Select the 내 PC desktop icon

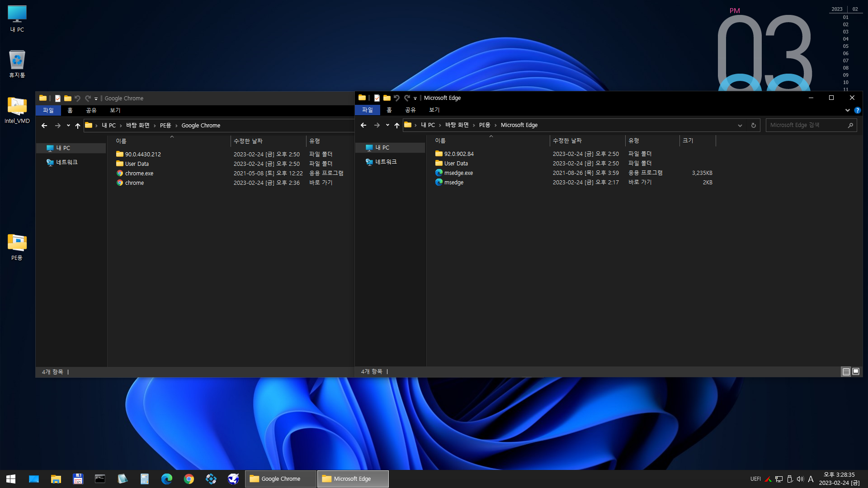click(17, 19)
